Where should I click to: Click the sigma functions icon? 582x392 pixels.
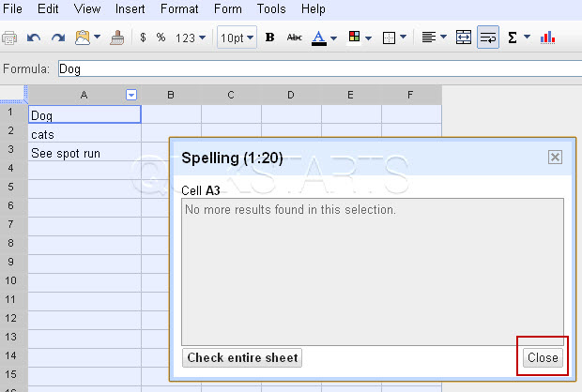pyautogui.click(x=513, y=38)
